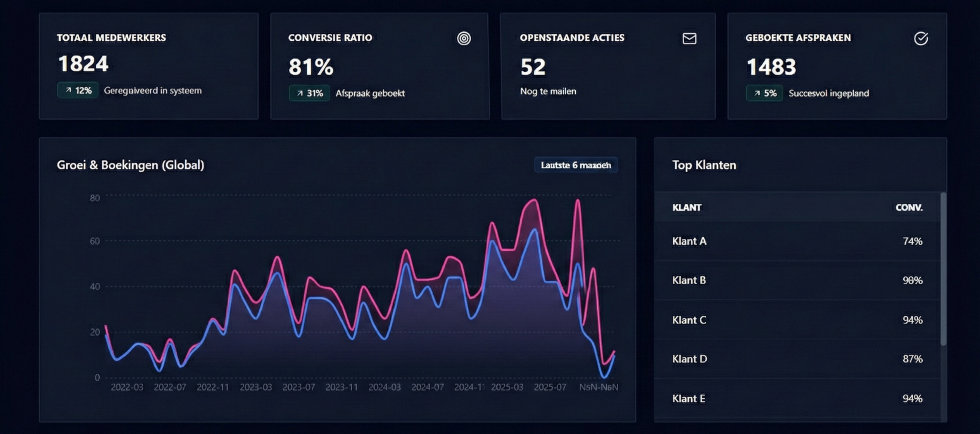
Task: Open Klant A details
Action: point(690,241)
